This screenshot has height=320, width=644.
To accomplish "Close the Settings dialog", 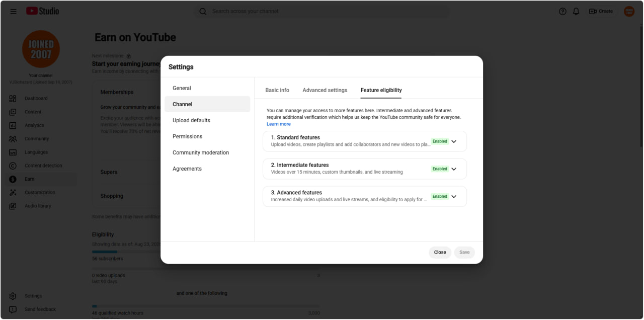I will [x=440, y=253].
